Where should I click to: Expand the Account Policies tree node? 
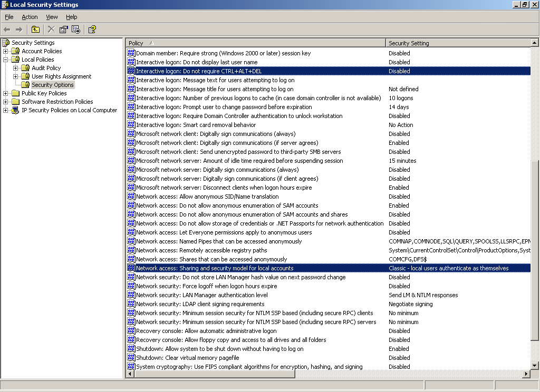pos(6,51)
